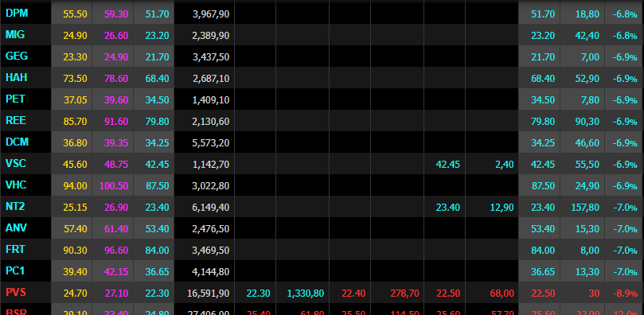Select FRT total volume 3,469,50
This screenshot has height=315, width=644.
211,251
